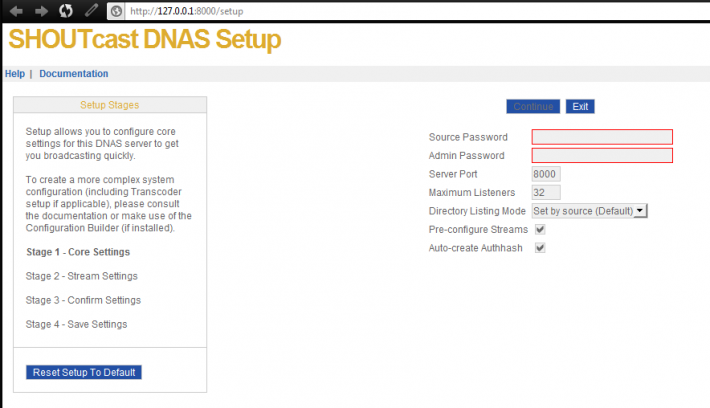Select 'Stage 4 - Save Settings' text

(x=77, y=324)
